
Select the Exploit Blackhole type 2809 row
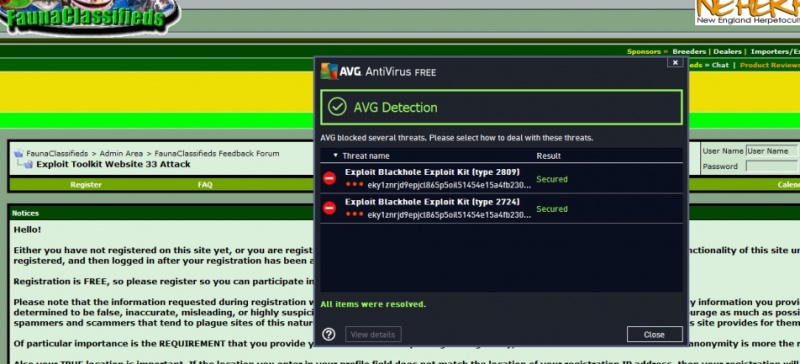502,178
